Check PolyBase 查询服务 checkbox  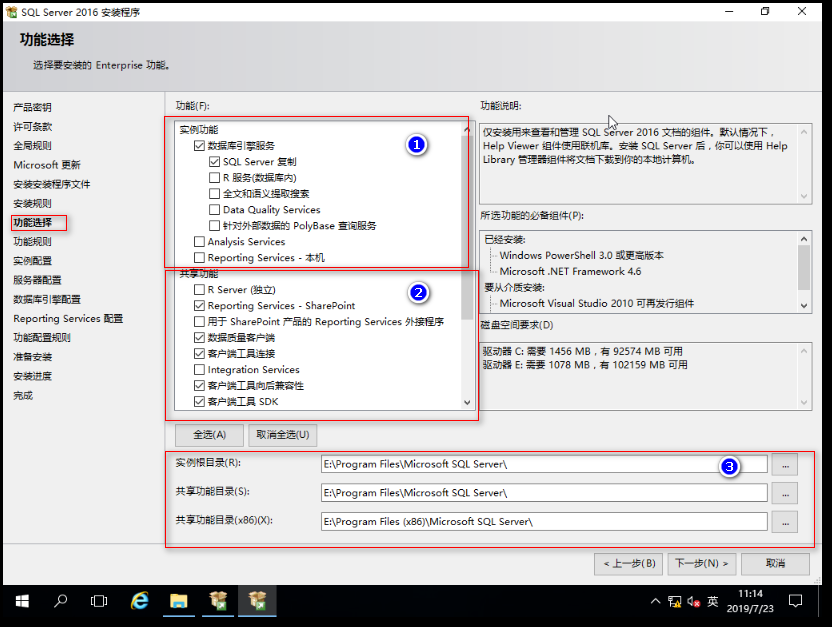pyautogui.click(x=214, y=225)
